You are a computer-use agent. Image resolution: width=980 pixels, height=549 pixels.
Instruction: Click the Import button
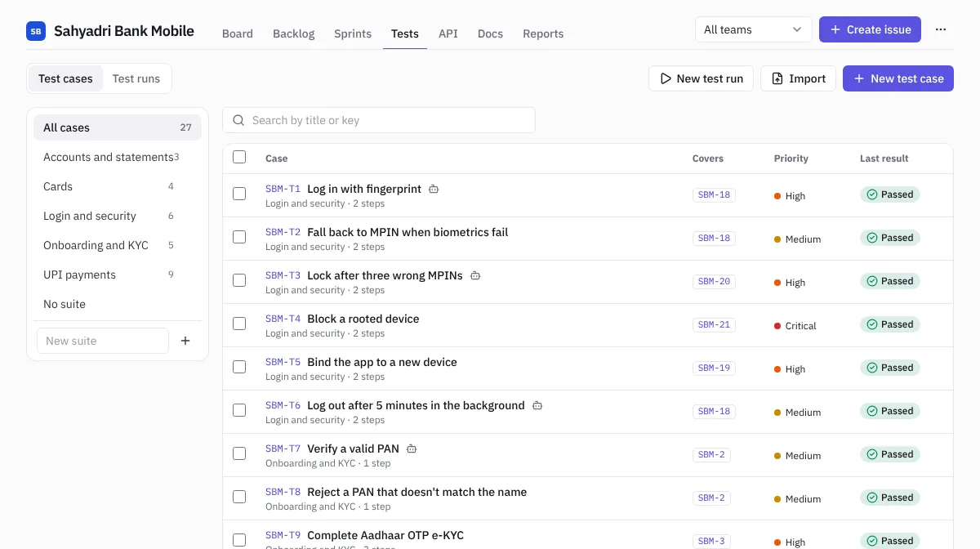(x=799, y=78)
